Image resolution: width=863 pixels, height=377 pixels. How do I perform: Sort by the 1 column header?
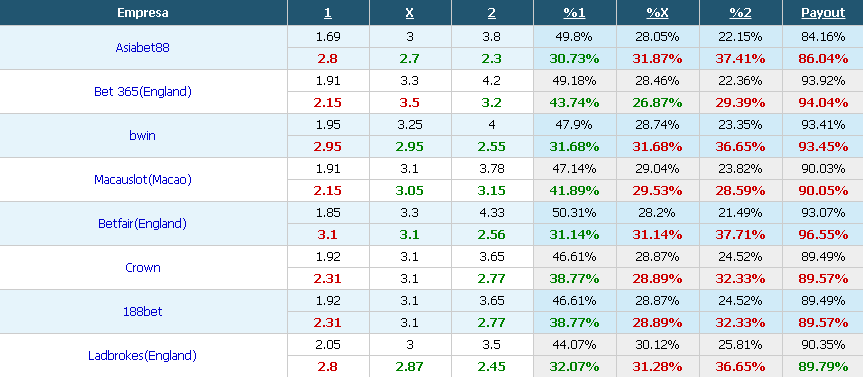click(x=328, y=13)
